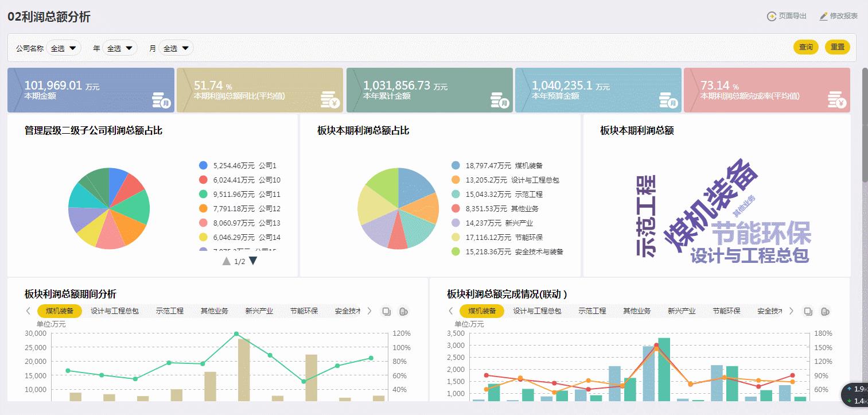
Task: Click the blue 公司1 slice of company pie
Action: [x=117, y=184]
